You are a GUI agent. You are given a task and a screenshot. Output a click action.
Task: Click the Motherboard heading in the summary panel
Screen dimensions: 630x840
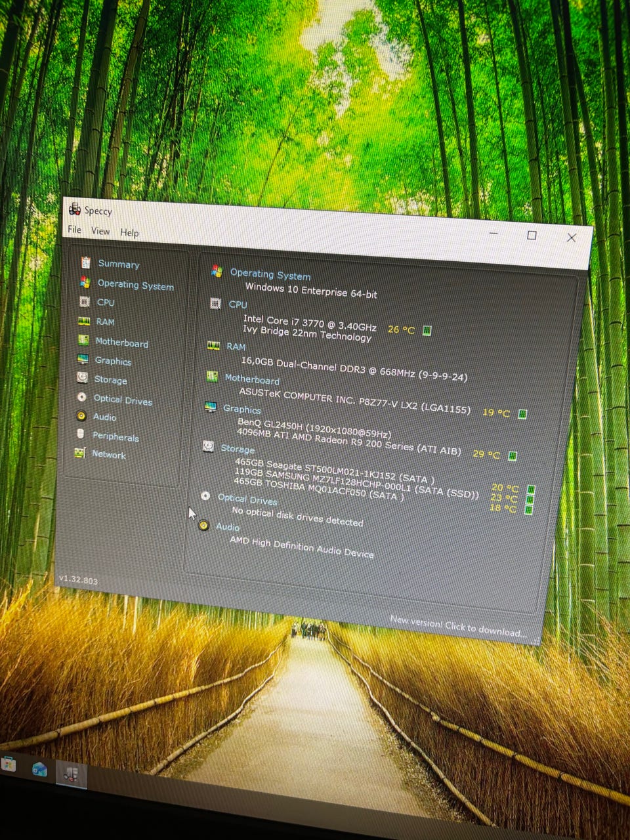click(252, 379)
